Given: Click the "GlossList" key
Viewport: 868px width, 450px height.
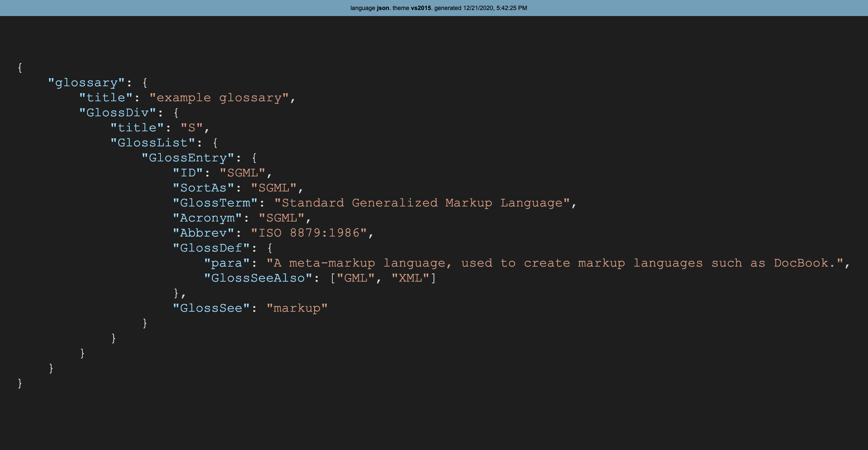Looking at the screenshot, I should [x=153, y=143].
